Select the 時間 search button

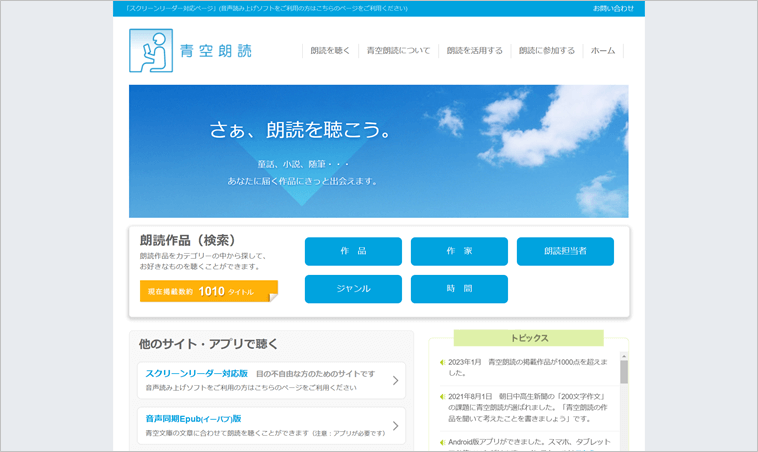(459, 289)
